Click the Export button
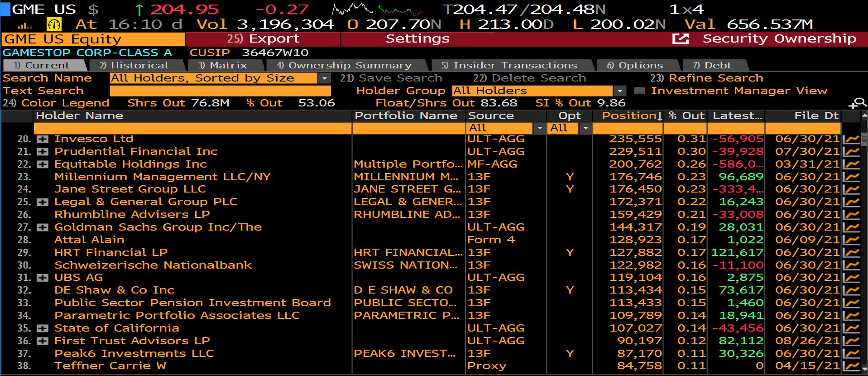 tap(263, 39)
